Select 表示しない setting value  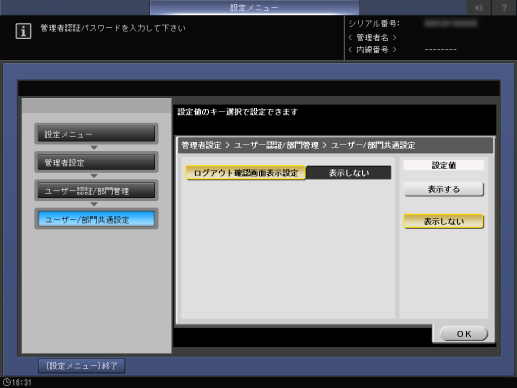pos(444,221)
